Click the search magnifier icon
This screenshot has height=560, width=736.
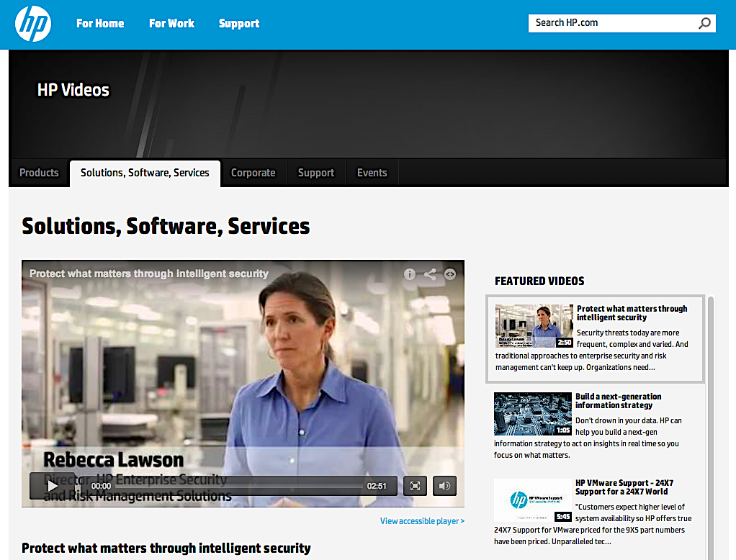tap(704, 23)
